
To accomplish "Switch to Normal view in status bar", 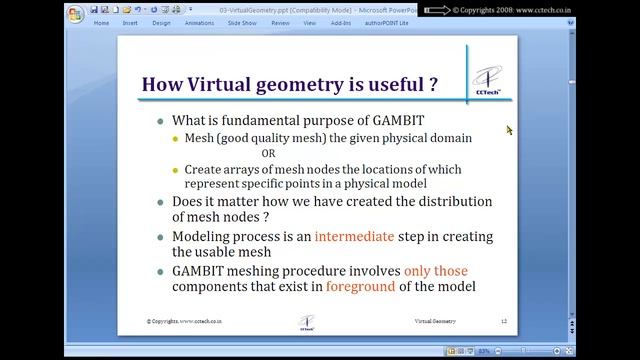I will pos(451,351).
